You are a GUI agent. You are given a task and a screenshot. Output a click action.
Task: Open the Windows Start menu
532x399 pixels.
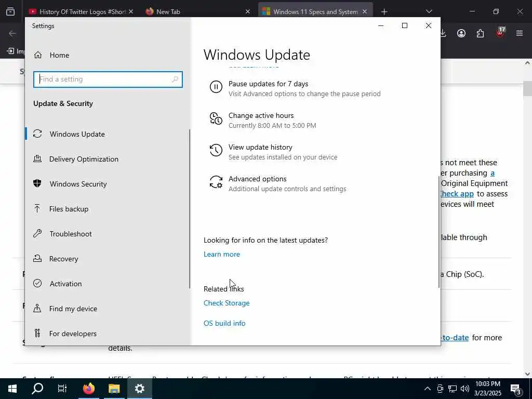pyautogui.click(x=12, y=389)
